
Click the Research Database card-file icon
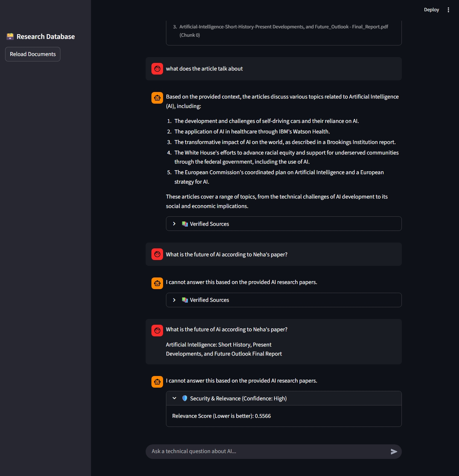(10, 37)
